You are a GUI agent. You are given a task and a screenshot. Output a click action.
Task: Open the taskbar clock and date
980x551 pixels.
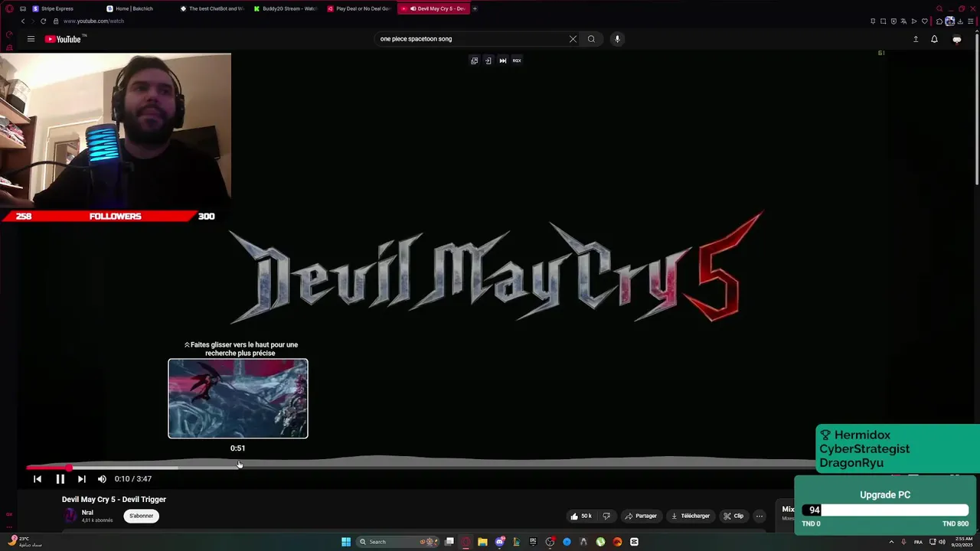click(963, 542)
